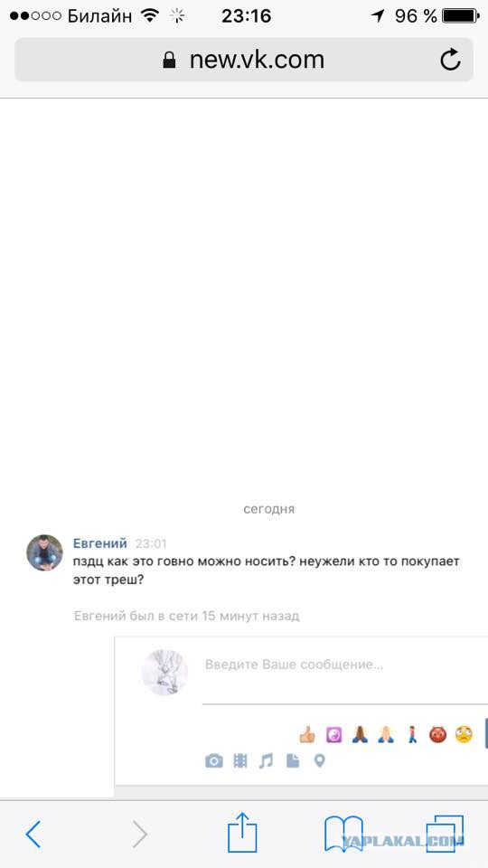Open Евгений's avatar photo
Screen dimensions: 488x868
[x=45, y=552]
